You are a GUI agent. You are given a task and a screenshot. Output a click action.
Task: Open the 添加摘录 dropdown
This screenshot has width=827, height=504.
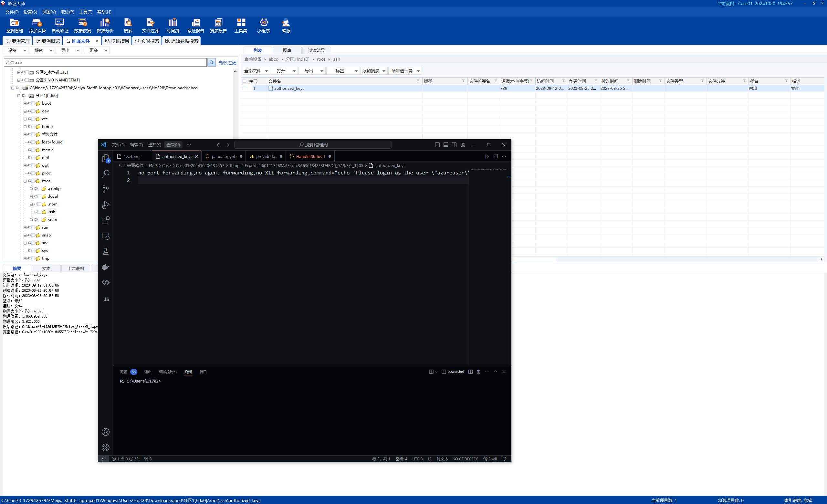[374, 71]
